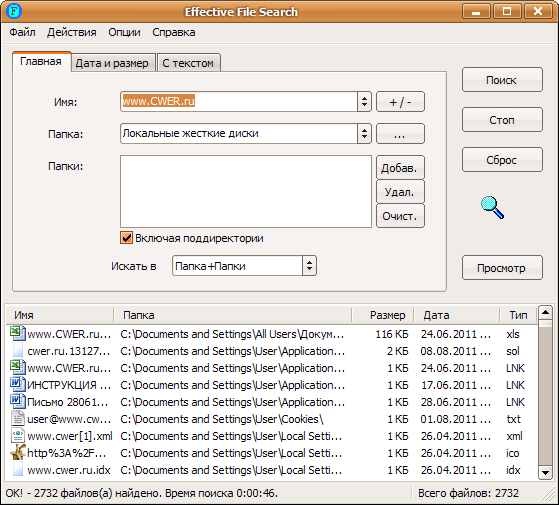Select the www.cwer.ru.idx file name
Screen dimensions: 559x505
point(69,470)
